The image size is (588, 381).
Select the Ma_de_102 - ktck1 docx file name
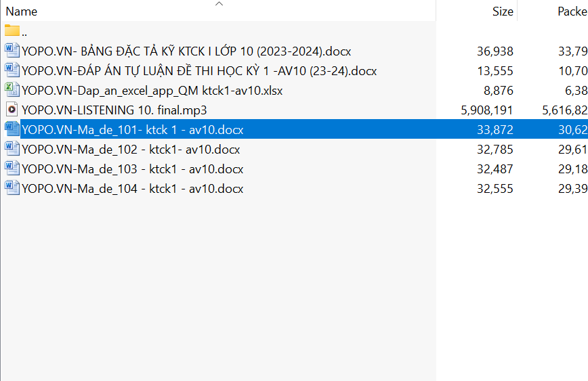click(x=131, y=149)
